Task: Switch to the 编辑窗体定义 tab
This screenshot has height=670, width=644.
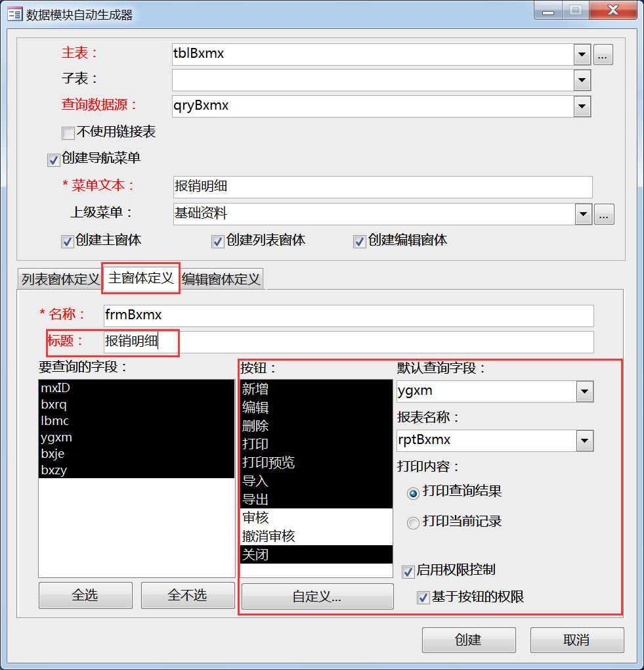Action: click(221, 279)
